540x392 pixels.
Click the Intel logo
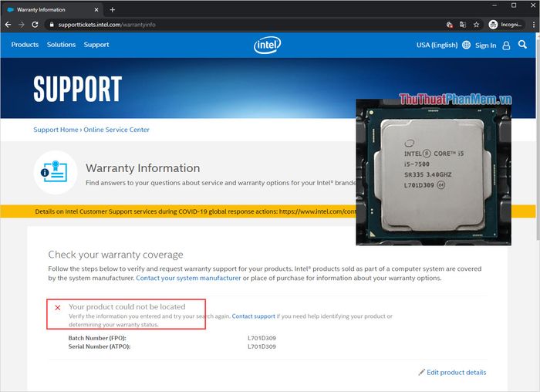pos(267,45)
